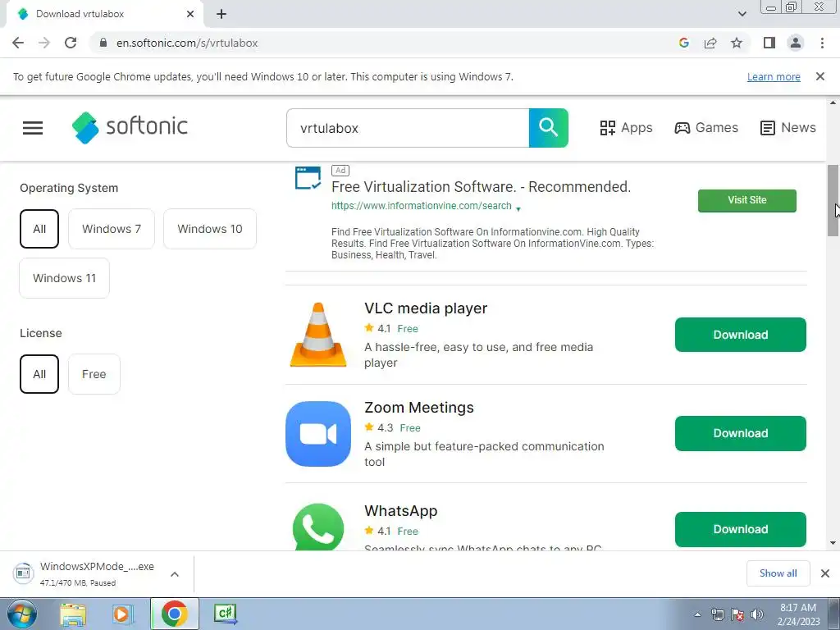Launch Windows Media Player from taskbar
This screenshot has width=840, height=630.
[x=122, y=614]
